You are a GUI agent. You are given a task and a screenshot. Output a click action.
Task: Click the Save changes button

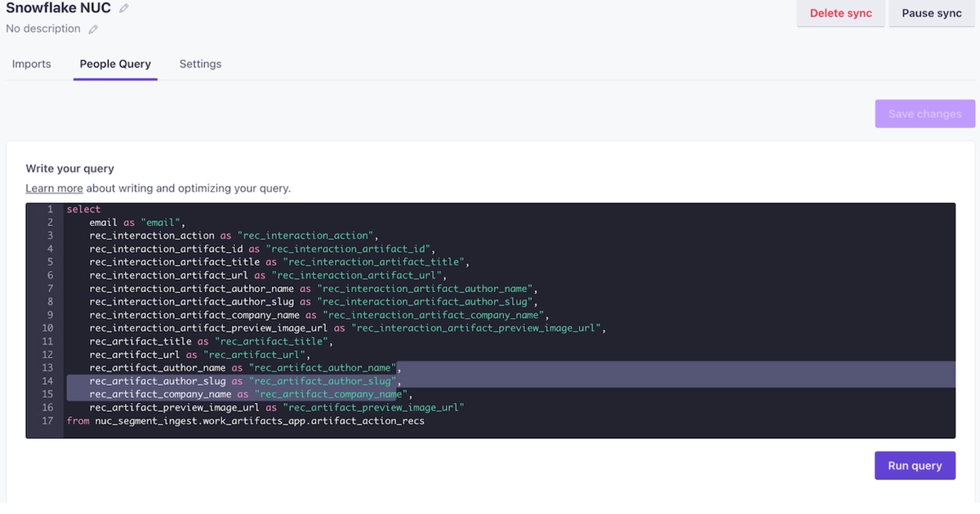point(924,113)
